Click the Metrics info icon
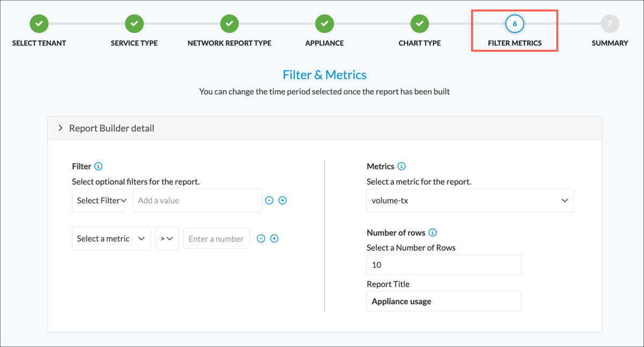 (401, 166)
